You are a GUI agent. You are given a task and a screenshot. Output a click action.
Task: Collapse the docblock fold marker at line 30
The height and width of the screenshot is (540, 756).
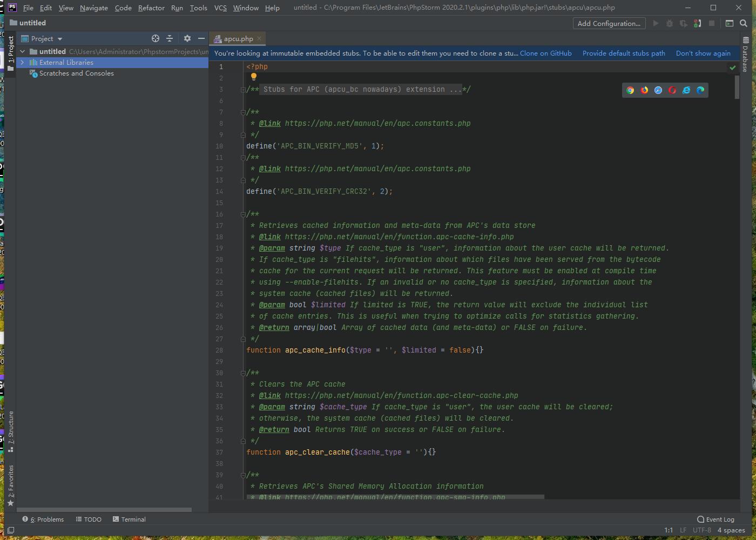(x=243, y=373)
